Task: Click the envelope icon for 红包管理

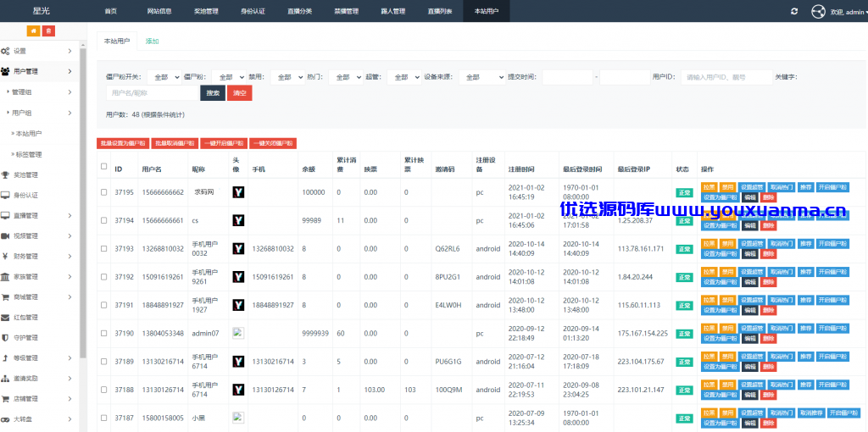Action: [5, 318]
